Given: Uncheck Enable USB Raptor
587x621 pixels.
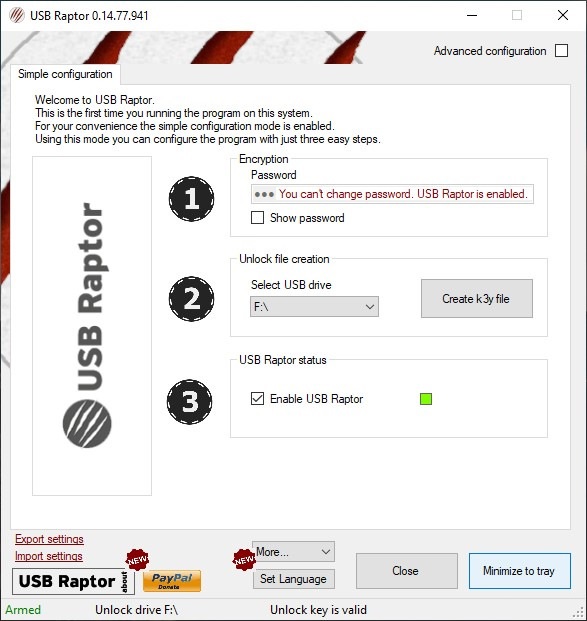Looking at the screenshot, I should (x=257, y=398).
